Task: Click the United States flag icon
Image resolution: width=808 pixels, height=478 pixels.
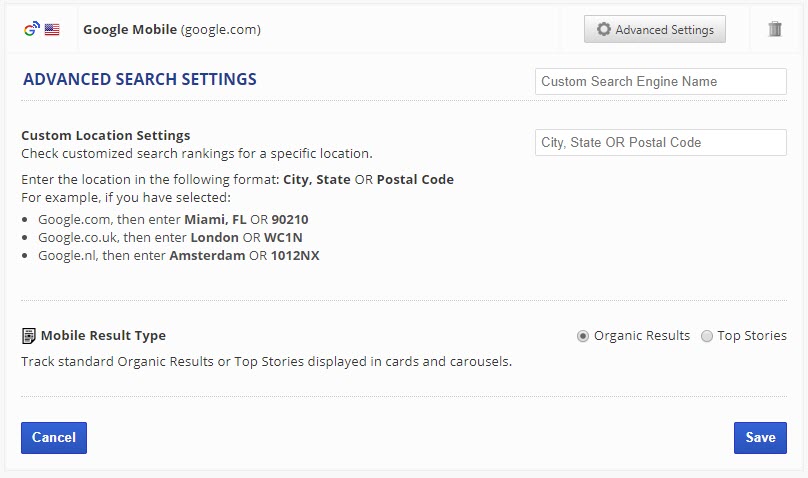Action: (x=52, y=30)
